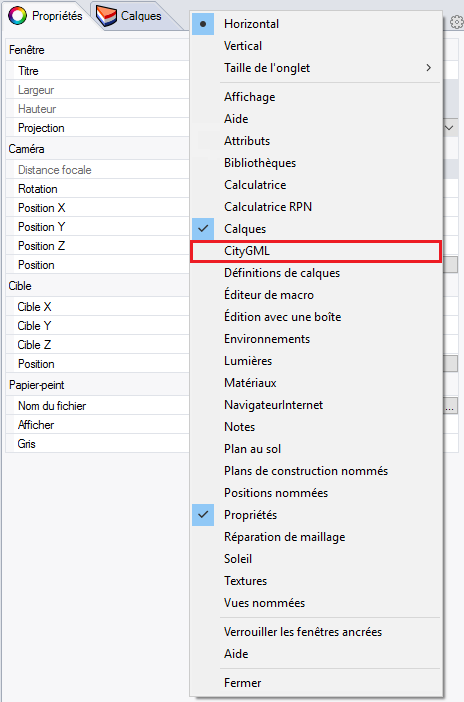
Task: Switch to the Calques tab
Action: click(129, 17)
